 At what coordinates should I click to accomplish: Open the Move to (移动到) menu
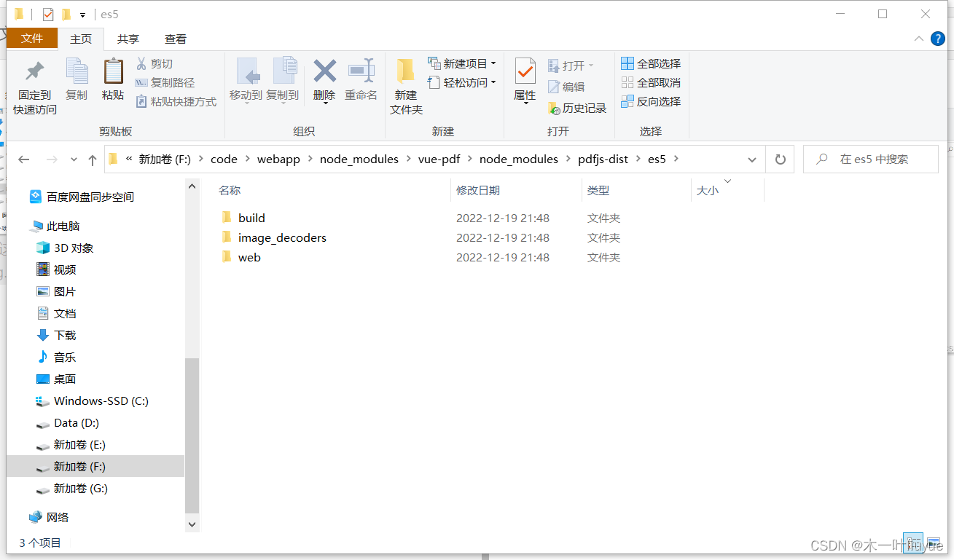tap(246, 81)
